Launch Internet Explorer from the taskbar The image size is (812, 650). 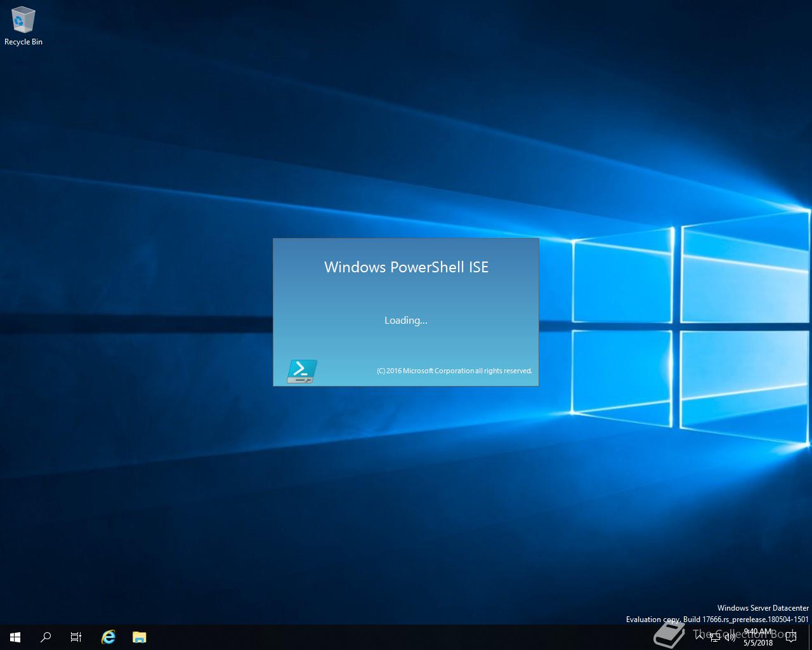[x=108, y=637]
